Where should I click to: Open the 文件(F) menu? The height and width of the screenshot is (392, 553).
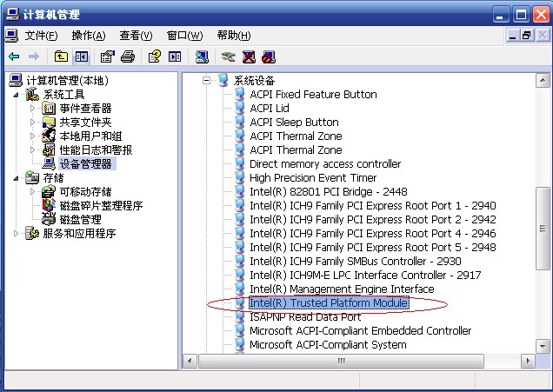(41, 36)
